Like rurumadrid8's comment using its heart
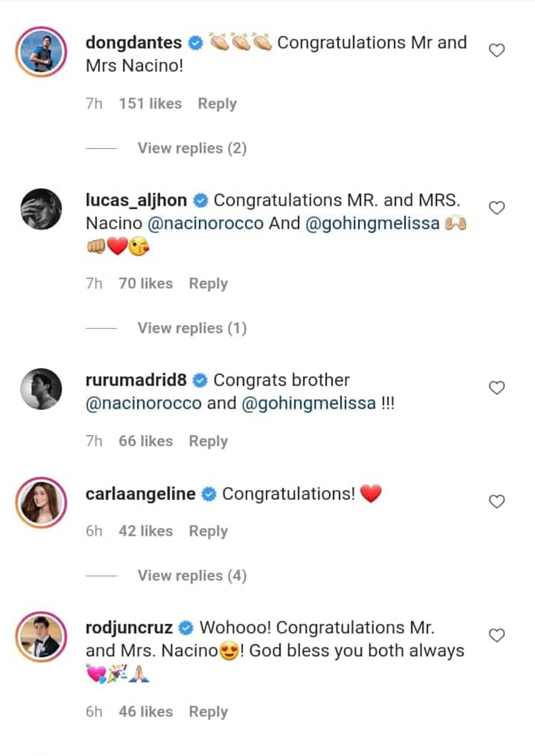This screenshot has height=756, width=535. point(497,388)
